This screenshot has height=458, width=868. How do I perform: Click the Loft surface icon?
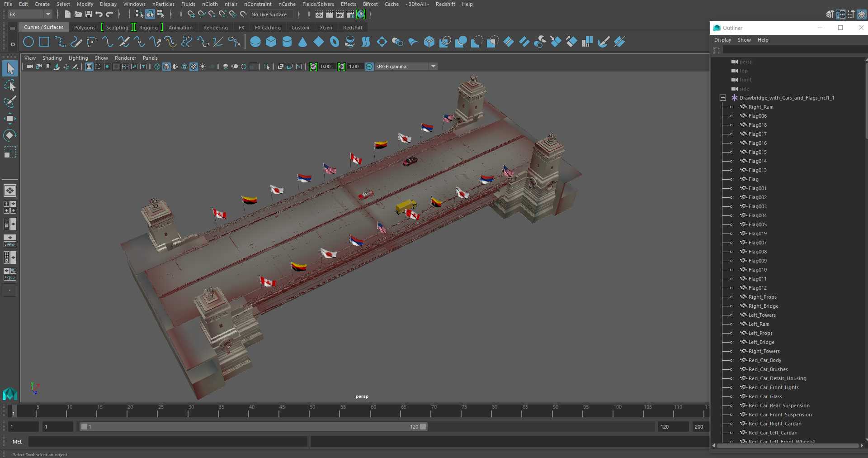[366, 42]
